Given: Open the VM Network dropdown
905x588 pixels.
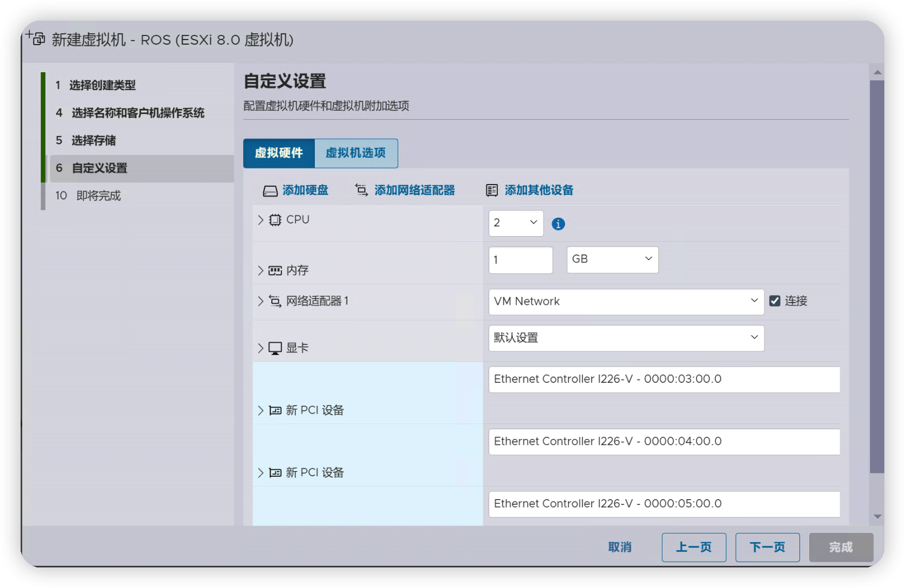Looking at the screenshot, I should [626, 302].
